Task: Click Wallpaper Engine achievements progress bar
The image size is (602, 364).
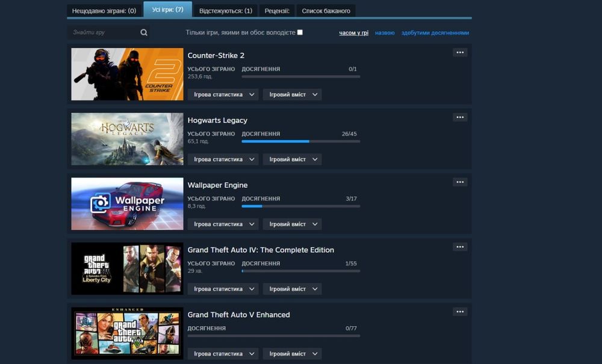Action: coord(300,206)
